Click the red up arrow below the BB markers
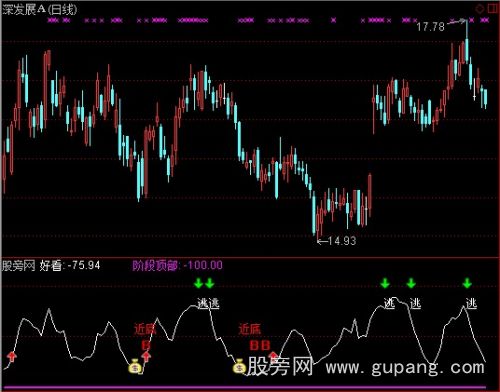500x392 pixels. pos(273,356)
